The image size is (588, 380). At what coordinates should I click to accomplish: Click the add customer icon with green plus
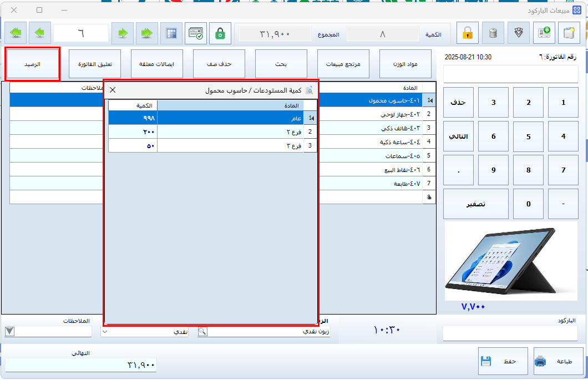click(x=544, y=33)
